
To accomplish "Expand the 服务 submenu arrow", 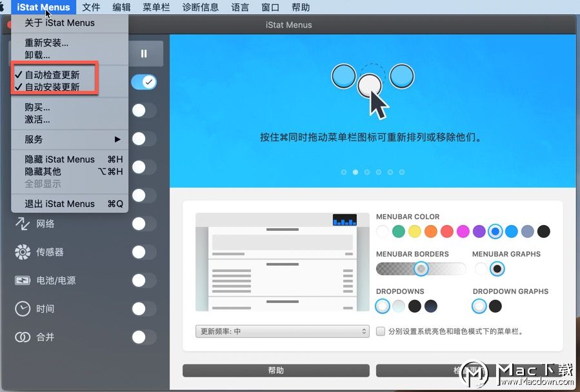I will coord(117,139).
